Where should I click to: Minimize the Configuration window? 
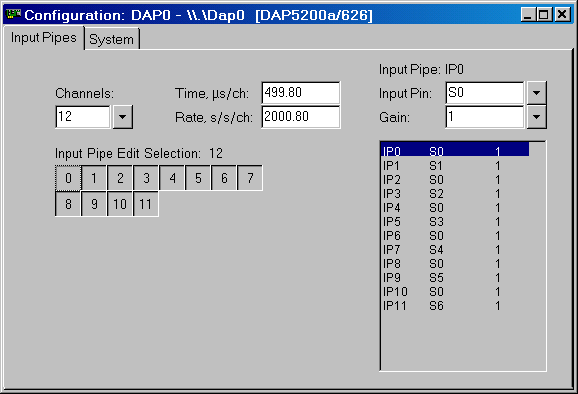pyautogui.click(x=529, y=15)
